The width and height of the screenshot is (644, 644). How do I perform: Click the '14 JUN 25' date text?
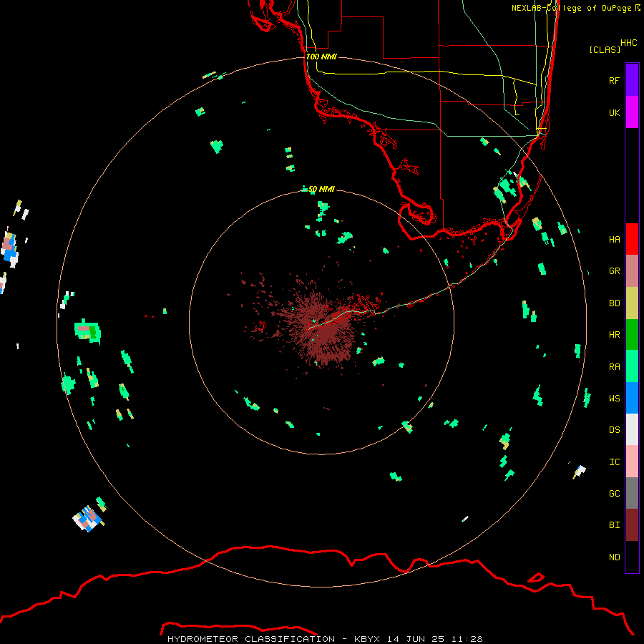[416, 639]
